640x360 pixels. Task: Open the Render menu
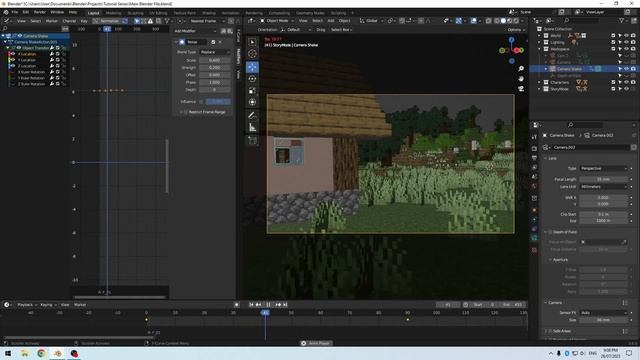[40, 12]
